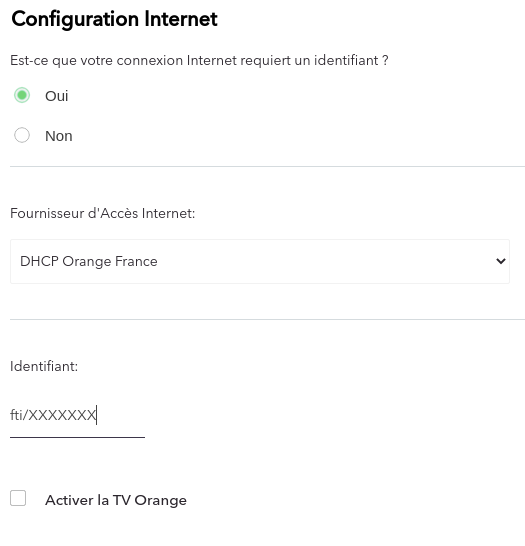Click the dropdown chevron arrow icon
Viewport: 525px width, 546px height.
tap(501, 261)
